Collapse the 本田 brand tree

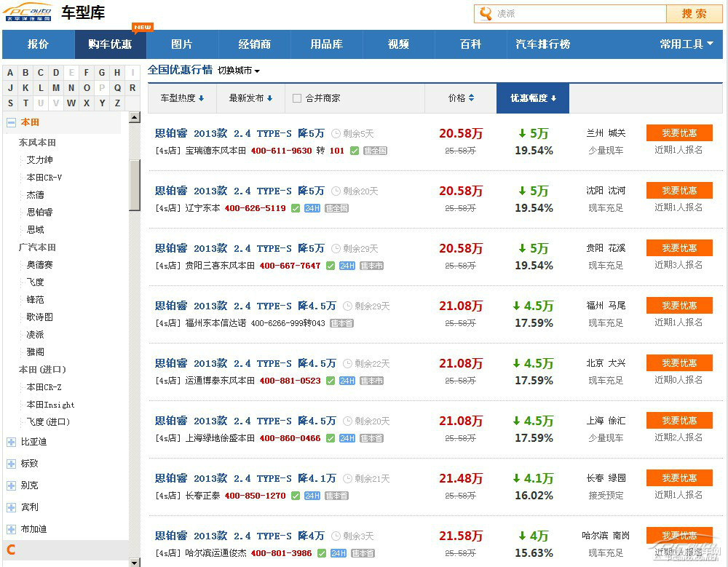click(x=11, y=122)
